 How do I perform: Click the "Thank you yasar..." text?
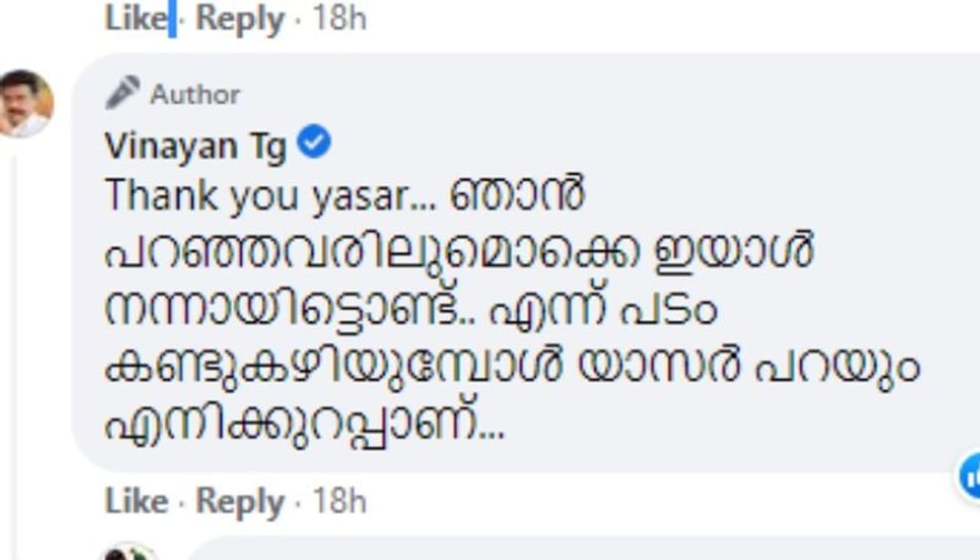[x=268, y=197]
